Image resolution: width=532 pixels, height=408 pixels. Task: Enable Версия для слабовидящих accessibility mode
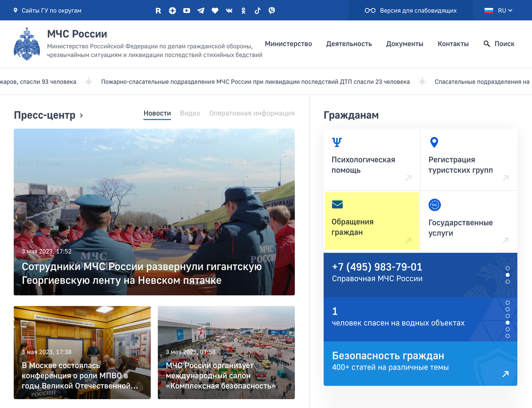tap(411, 11)
